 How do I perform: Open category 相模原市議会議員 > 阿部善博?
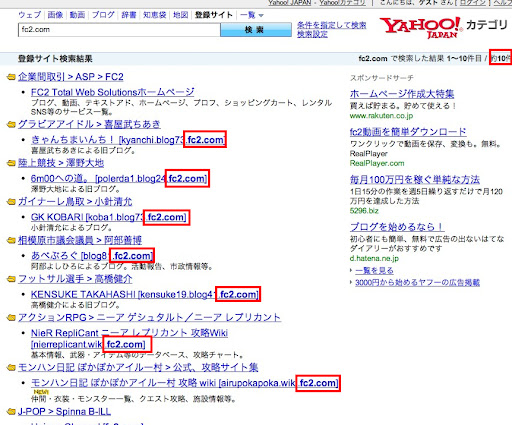click(80, 240)
